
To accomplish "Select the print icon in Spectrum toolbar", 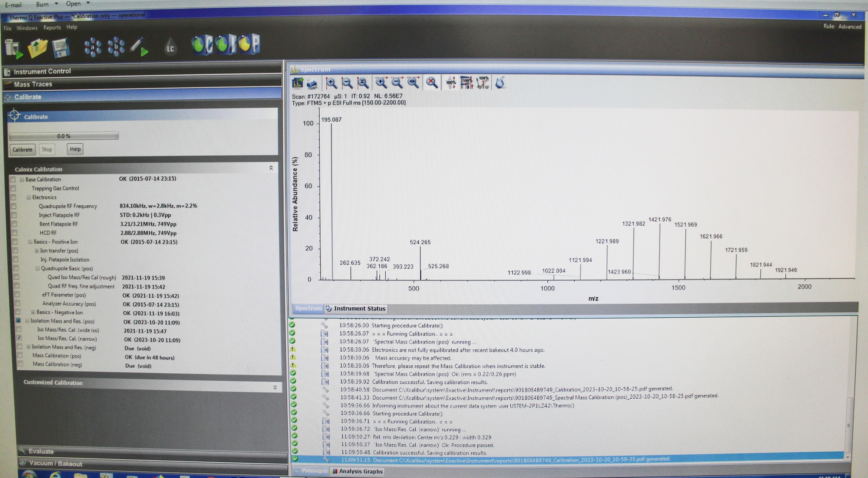I will [312, 83].
